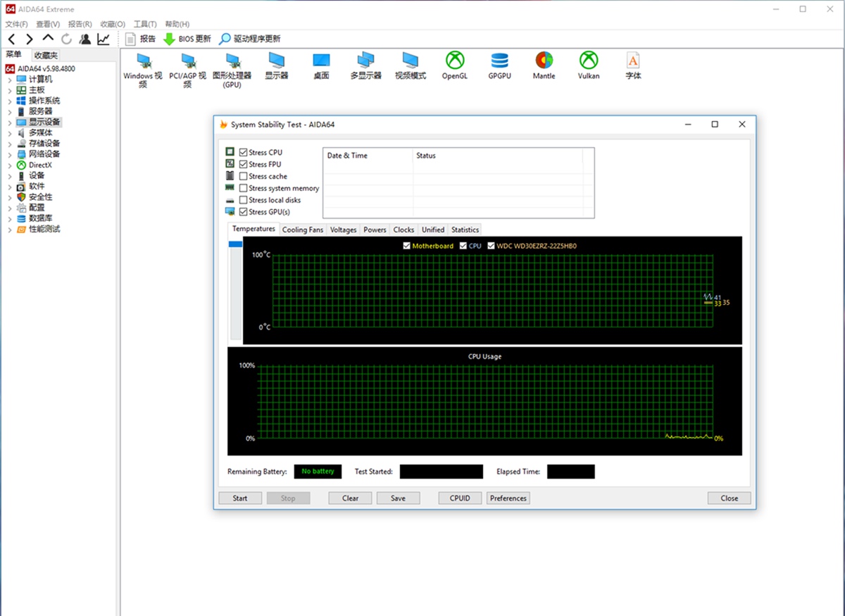Expand the 多媒体 tree node
845x616 pixels.
pyautogui.click(x=10, y=133)
